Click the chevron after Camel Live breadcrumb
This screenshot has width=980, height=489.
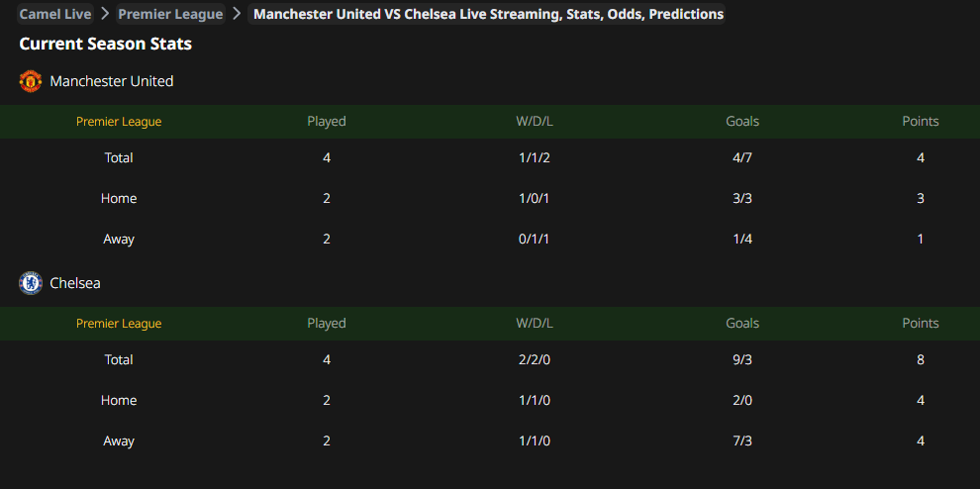coord(104,14)
